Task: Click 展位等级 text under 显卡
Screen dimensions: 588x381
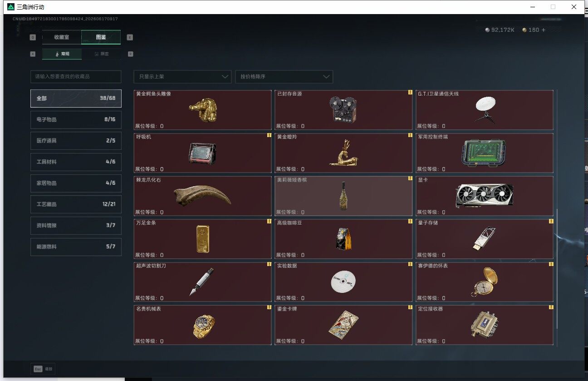Action: pyautogui.click(x=431, y=212)
